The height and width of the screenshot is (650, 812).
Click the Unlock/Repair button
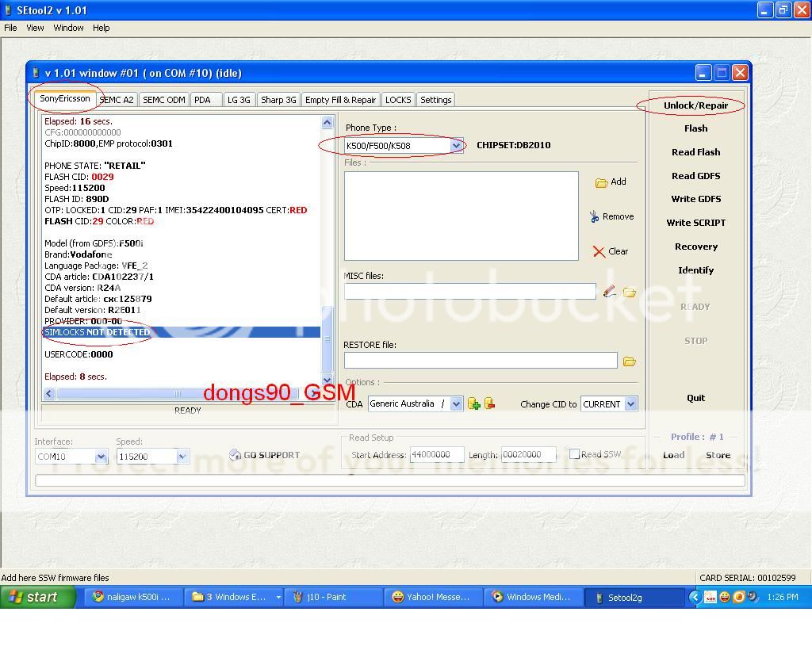(695, 105)
